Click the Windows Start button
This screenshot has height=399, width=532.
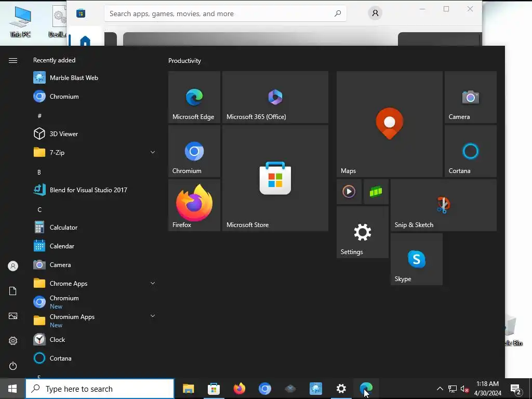12,389
